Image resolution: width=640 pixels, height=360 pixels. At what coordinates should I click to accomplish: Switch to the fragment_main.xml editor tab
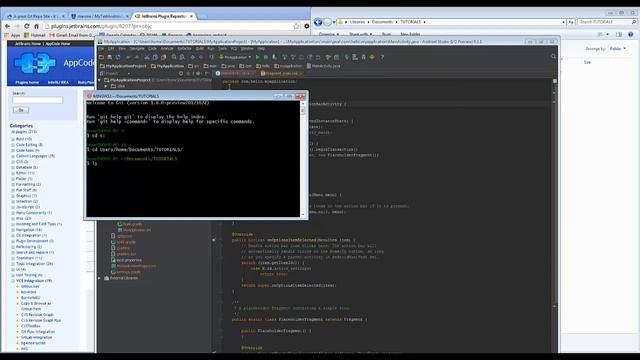click(x=281, y=73)
